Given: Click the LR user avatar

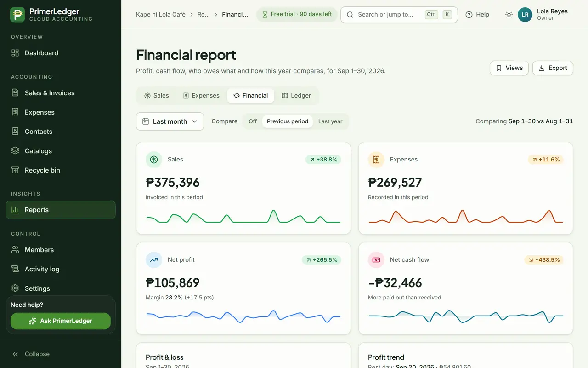Looking at the screenshot, I should 525,15.
